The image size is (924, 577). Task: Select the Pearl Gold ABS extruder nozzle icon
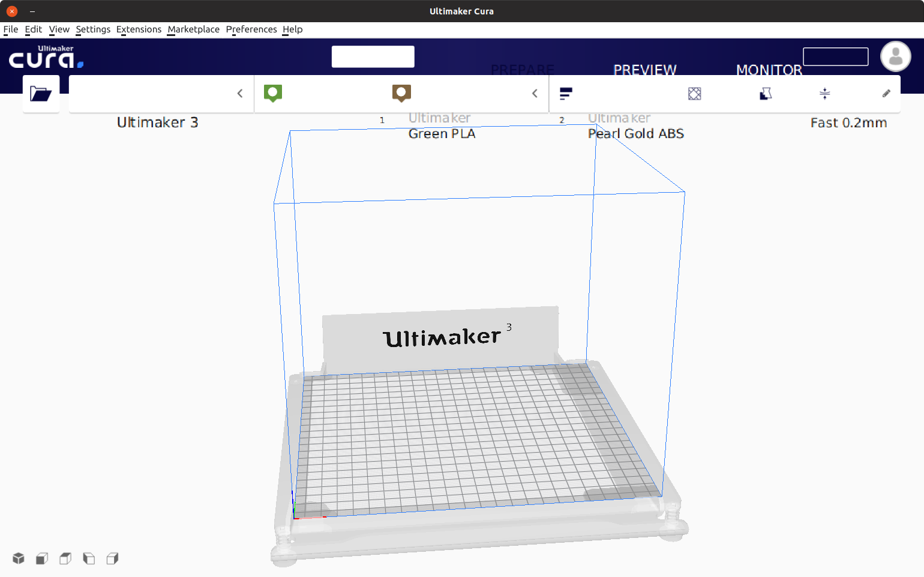point(401,93)
